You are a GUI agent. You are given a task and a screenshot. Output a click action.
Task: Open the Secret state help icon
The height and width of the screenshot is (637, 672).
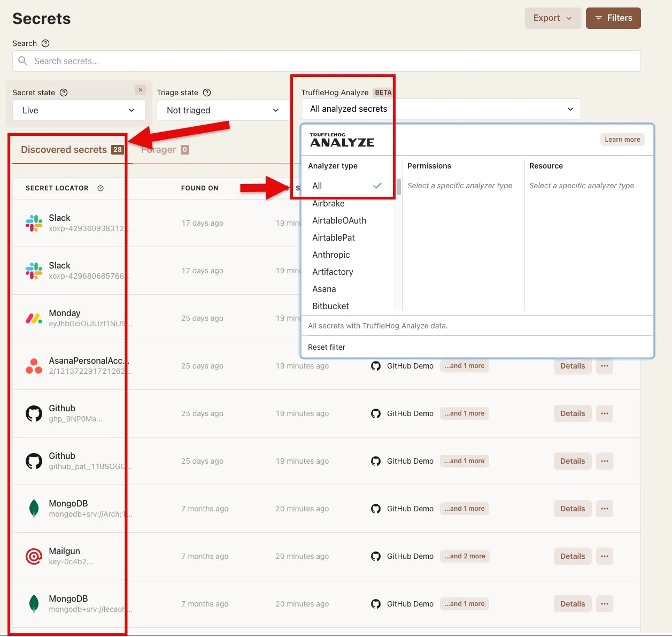pyautogui.click(x=64, y=93)
